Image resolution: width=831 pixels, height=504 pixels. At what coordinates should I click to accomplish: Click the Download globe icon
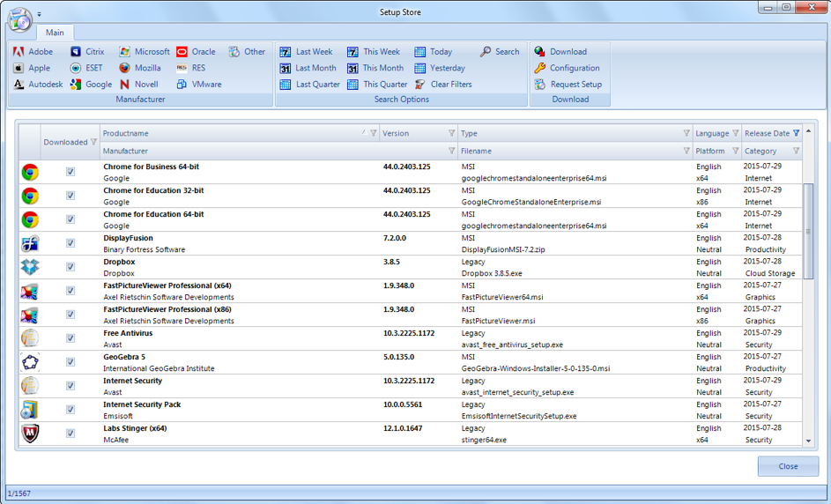click(539, 51)
